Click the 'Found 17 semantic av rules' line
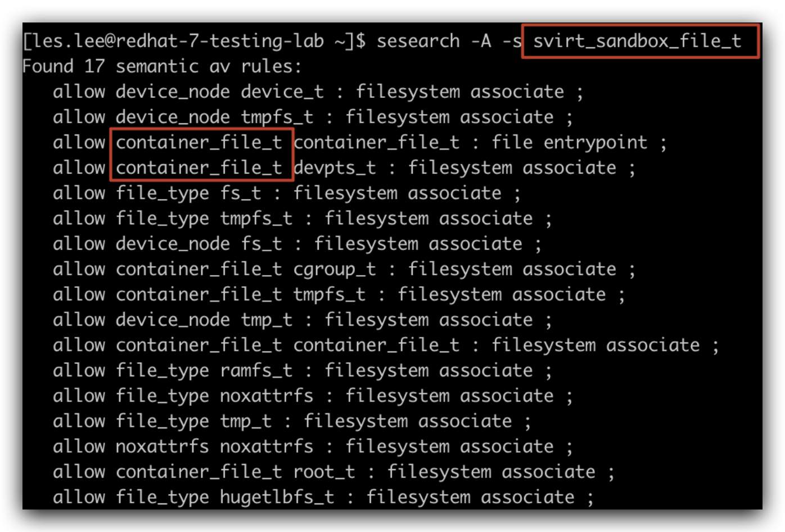This screenshot has height=532, width=785. (162, 67)
